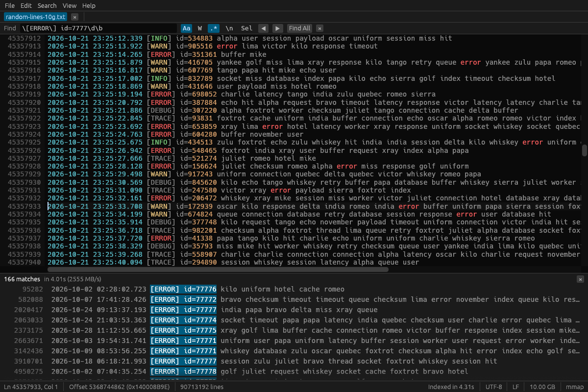Screen dimensions: 588x392
Task: Click the Indexed in 4.31s status
Action: (451, 387)
